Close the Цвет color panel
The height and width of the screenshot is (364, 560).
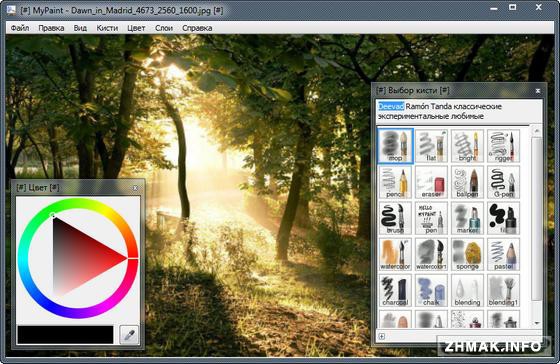[135, 188]
